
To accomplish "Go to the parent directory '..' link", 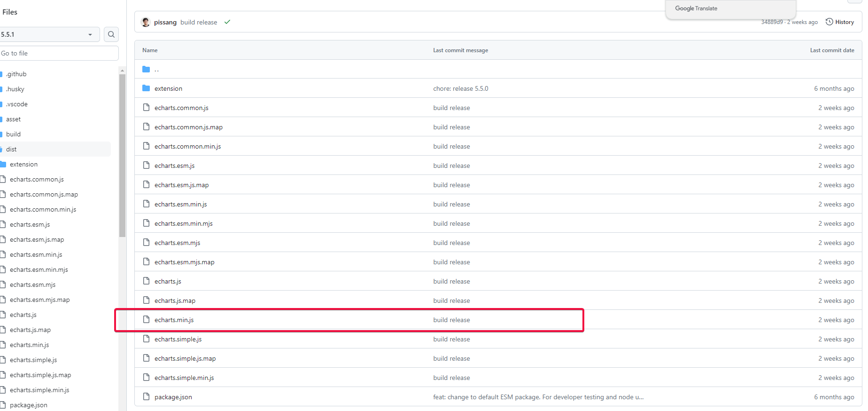I will coord(157,69).
